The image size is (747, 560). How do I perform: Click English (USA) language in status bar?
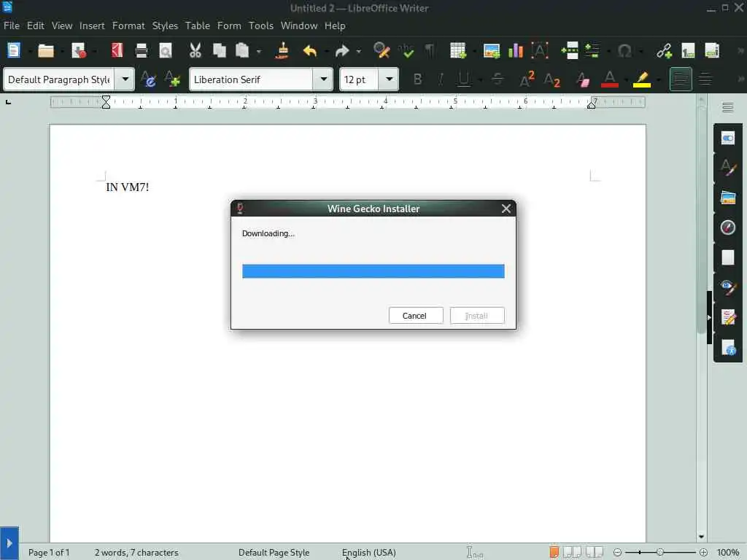[x=368, y=553]
